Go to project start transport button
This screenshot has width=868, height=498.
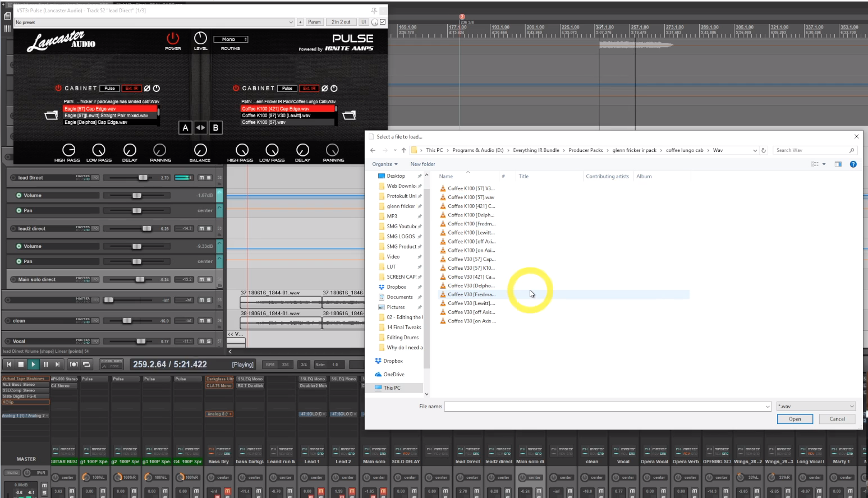click(x=9, y=365)
